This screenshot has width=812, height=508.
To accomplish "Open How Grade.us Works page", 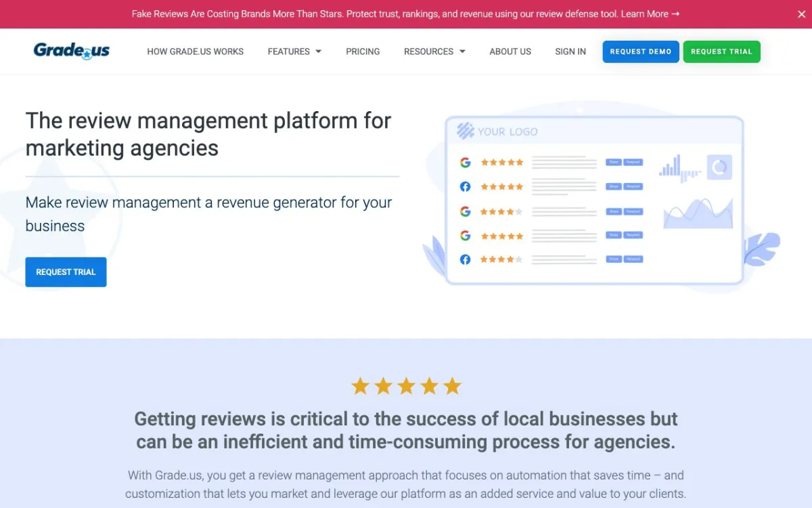I will click(196, 51).
